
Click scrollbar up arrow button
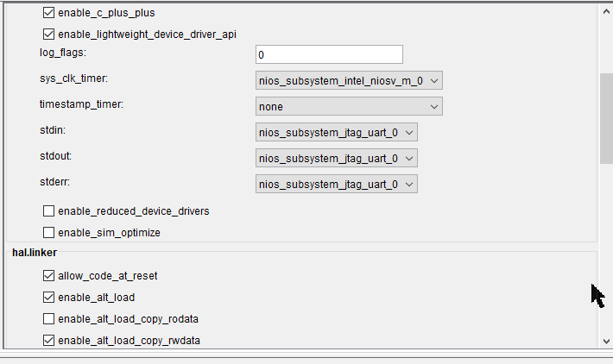pos(606,10)
